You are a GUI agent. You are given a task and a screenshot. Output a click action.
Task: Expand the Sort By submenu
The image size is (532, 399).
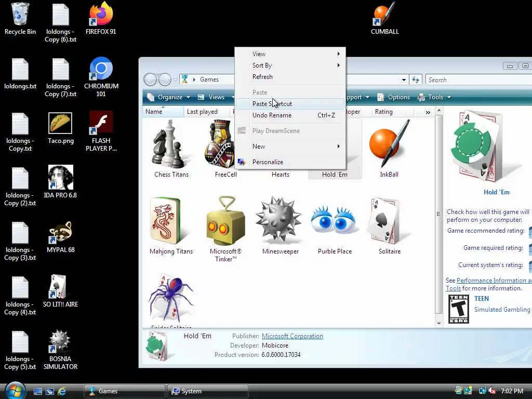click(290, 65)
